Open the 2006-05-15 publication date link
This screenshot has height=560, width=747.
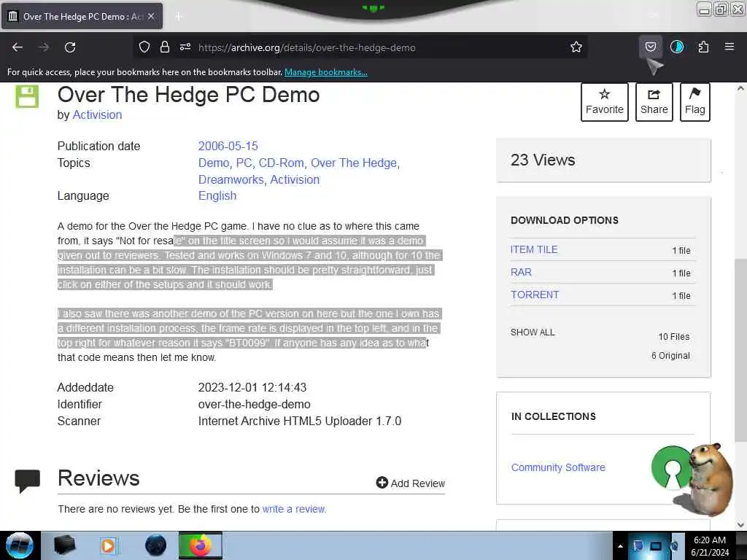(228, 146)
